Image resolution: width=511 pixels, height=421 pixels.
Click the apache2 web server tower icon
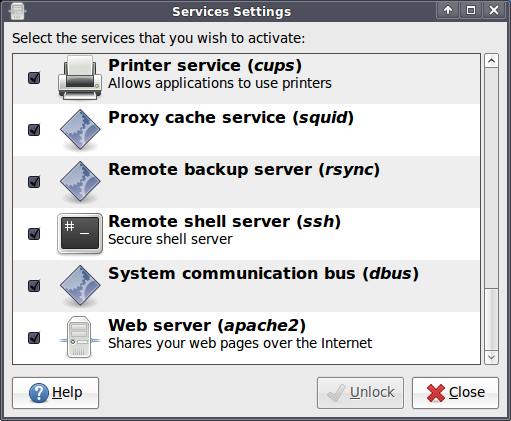coord(79,337)
